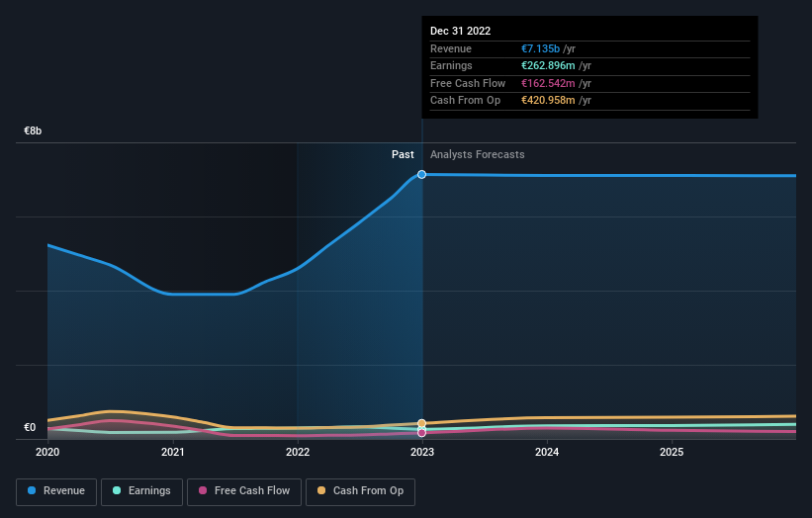Toggle the Earnings legend button
This screenshot has height=518, width=812.
click(x=141, y=491)
